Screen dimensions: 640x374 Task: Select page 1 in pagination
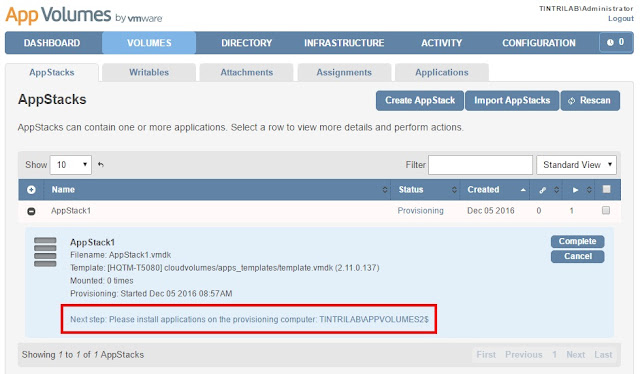pyautogui.click(x=554, y=354)
